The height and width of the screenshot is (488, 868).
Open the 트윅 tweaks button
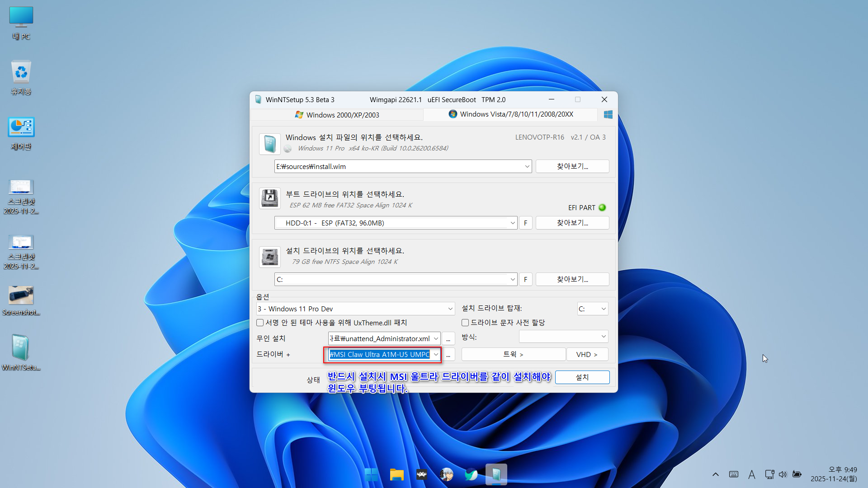(x=513, y=355)
